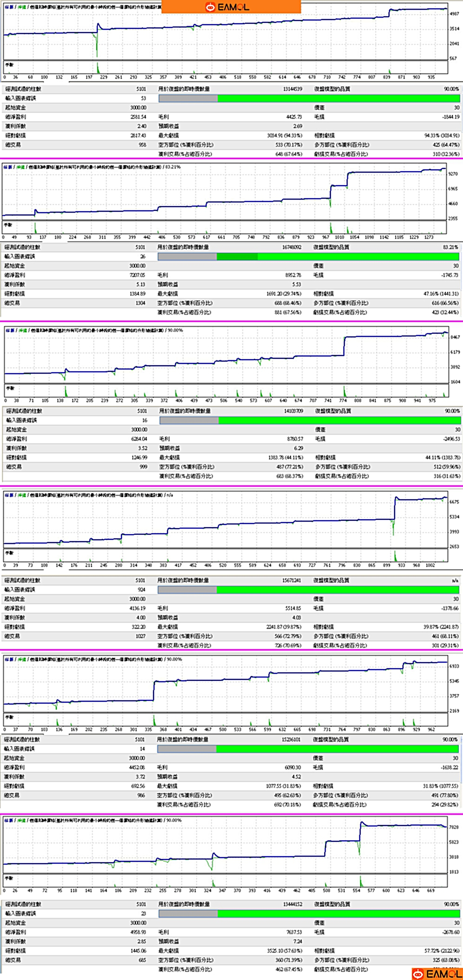Click the n/a modelling quality value
463x980 pixels.
(455, 580)
